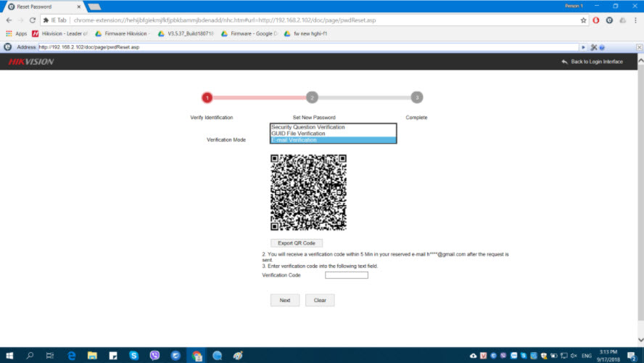Switch to the Reset Password tab
The image size is (644, 363).
click(x=40, y=7)
